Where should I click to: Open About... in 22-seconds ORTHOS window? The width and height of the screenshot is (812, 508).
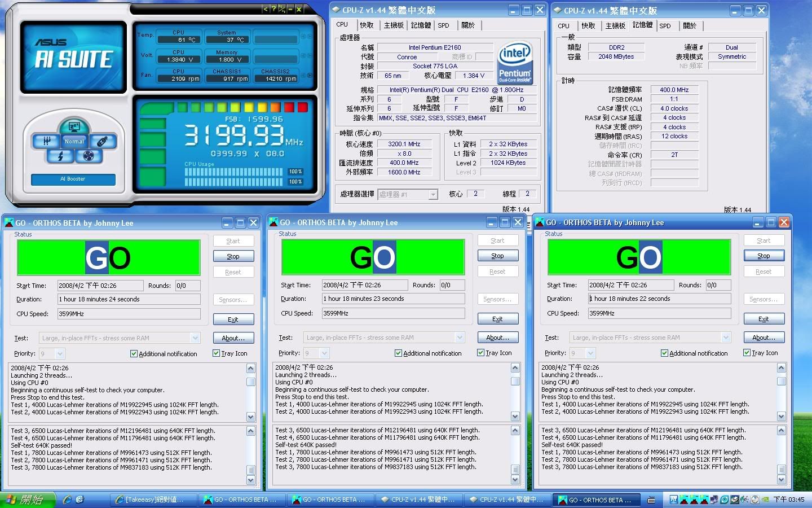[764, 338]
